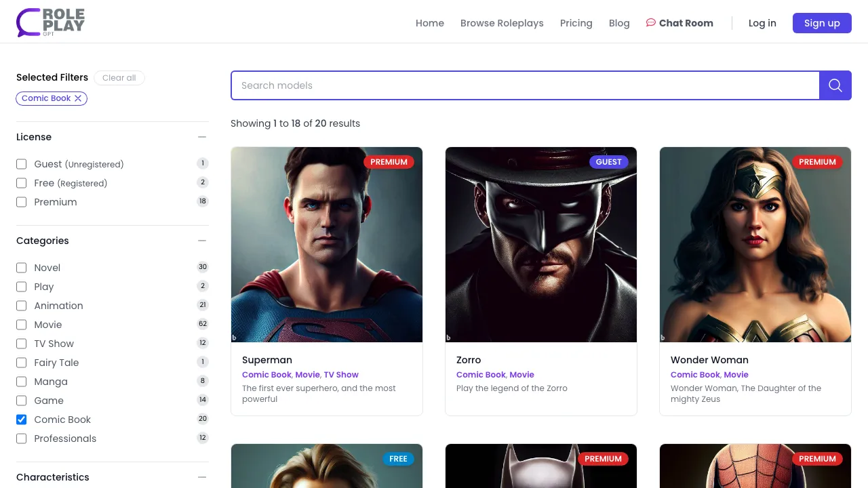Click the FREE badge on second-row card
This screenshot has height=488, width=868.
(x=398, y=459)
